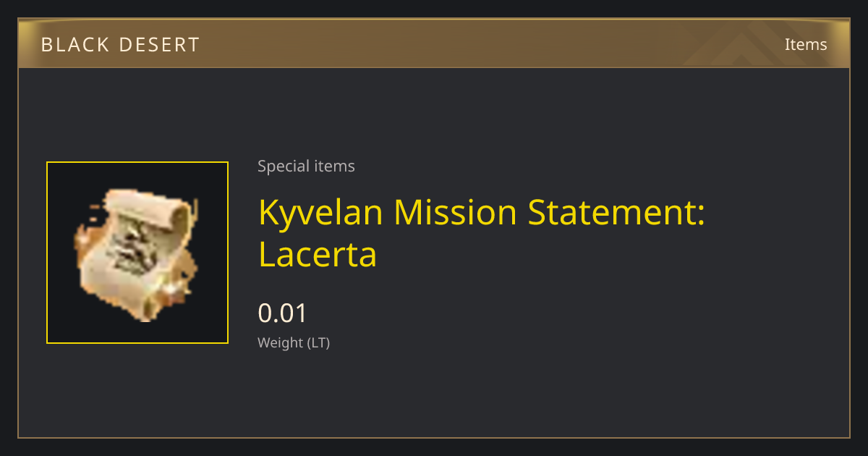Open the Items section link
The height and width of the screenshot is (456, 868).
pyautogui.click(x=806, y=44)
